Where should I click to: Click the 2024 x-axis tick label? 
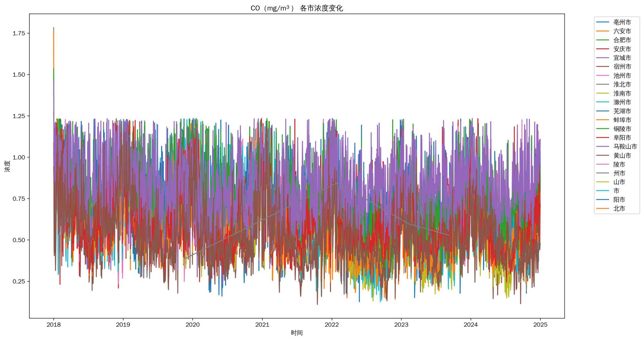pyautogui.click(x=470, y=325)
